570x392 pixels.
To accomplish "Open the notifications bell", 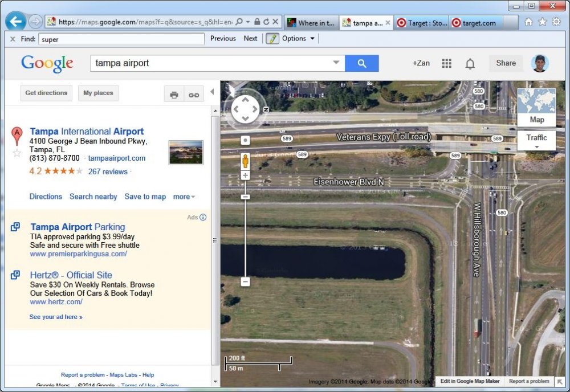I will (x=470, y=64).
